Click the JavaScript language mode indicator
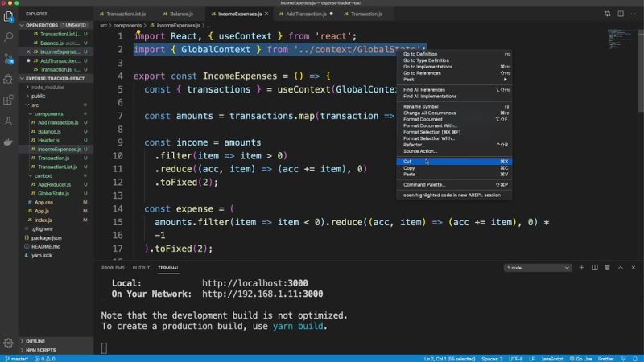Image resolution: width=644 pixels, height=362 pixels. coord(551,359)
